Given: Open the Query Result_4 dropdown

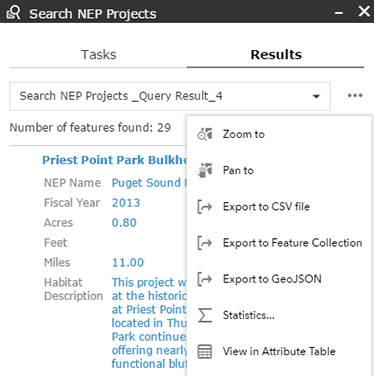Looking at the screenshot, I should pyautogui.click(x=170, y=96).
